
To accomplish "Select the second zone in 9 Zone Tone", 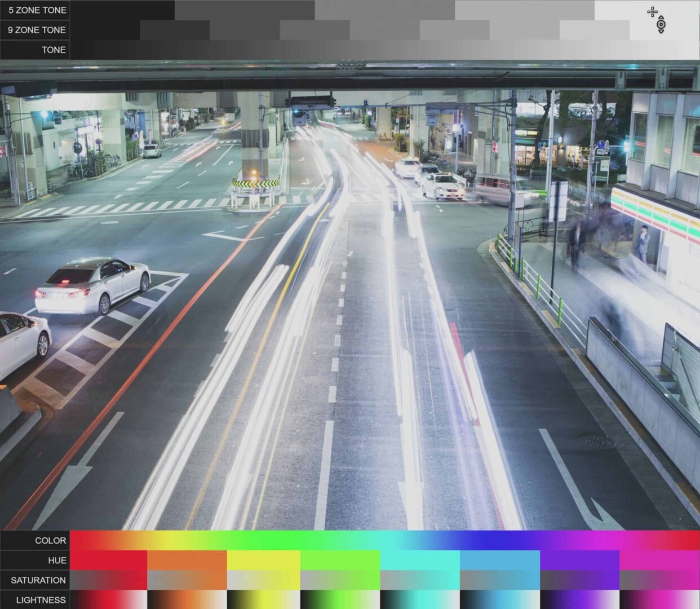I will tap(175, 30).
